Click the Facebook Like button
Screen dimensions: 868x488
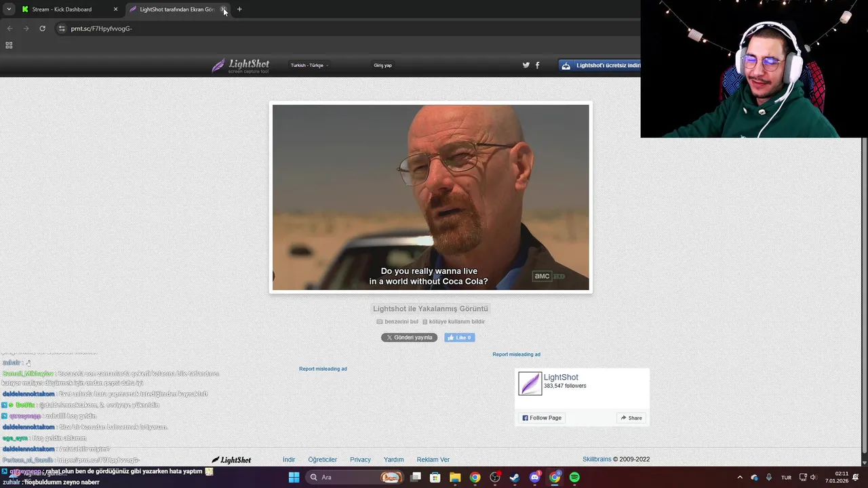pyautogui.click(x=459, y=338)
